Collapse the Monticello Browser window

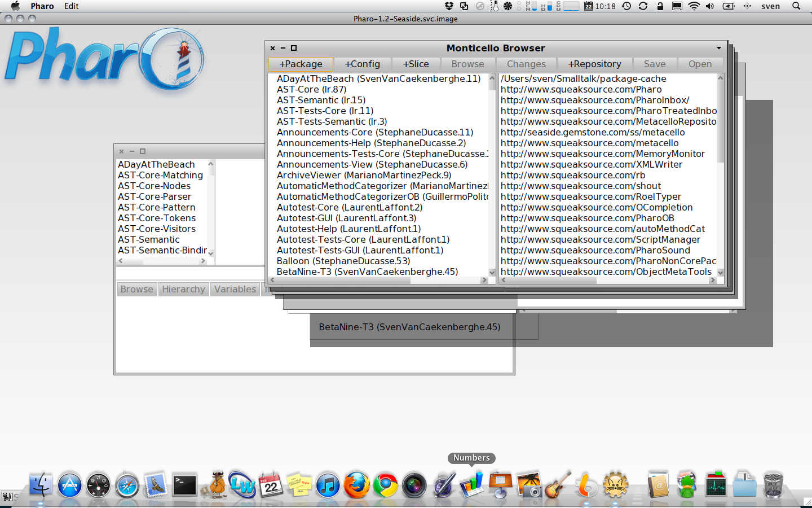283,48
